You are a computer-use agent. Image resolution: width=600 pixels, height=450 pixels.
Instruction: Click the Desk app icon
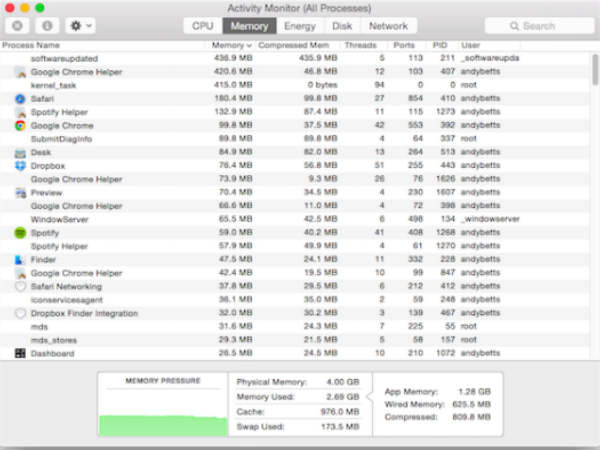[20, 153]
